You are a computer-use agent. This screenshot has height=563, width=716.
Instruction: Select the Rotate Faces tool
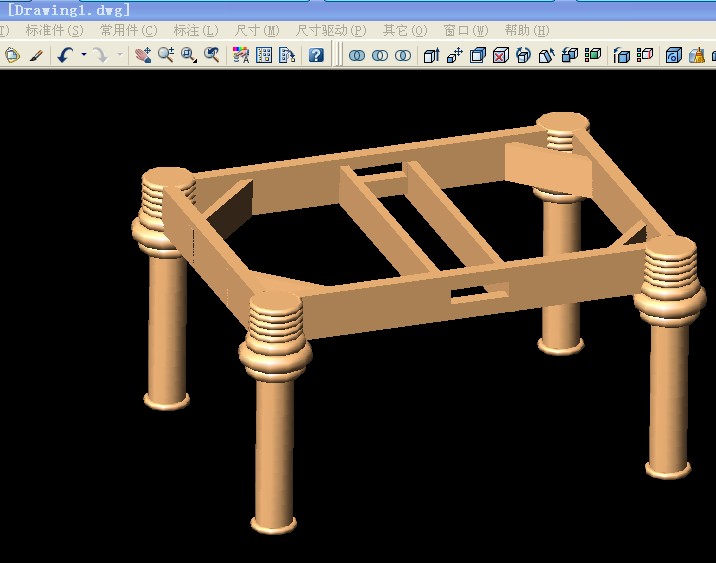click(x=524, y=55)
